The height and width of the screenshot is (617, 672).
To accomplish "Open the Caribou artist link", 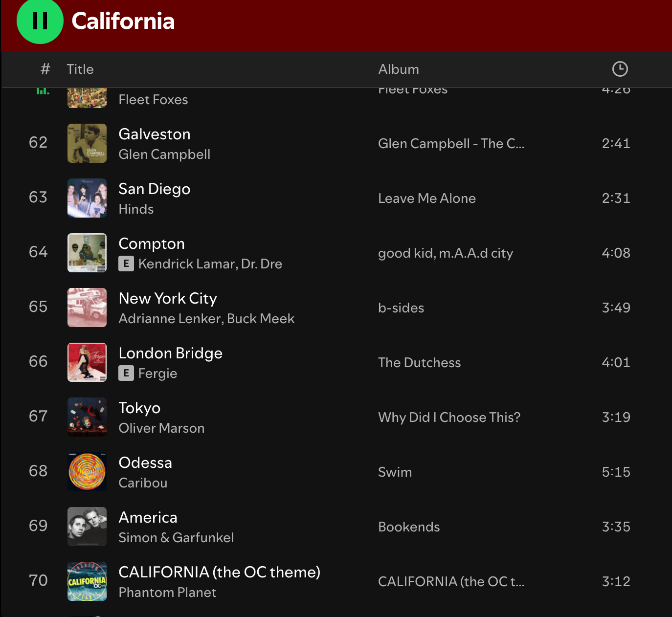I will (x=143, y=483).
